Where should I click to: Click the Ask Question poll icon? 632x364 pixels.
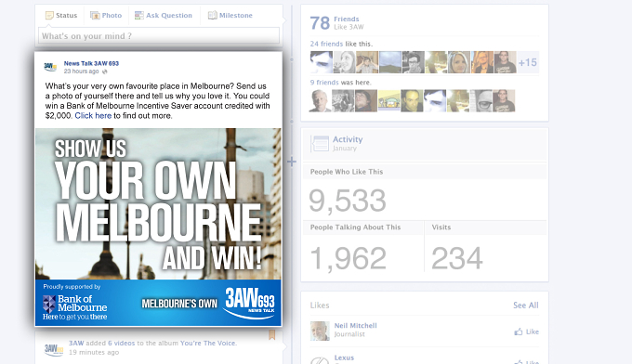(139, 15)
